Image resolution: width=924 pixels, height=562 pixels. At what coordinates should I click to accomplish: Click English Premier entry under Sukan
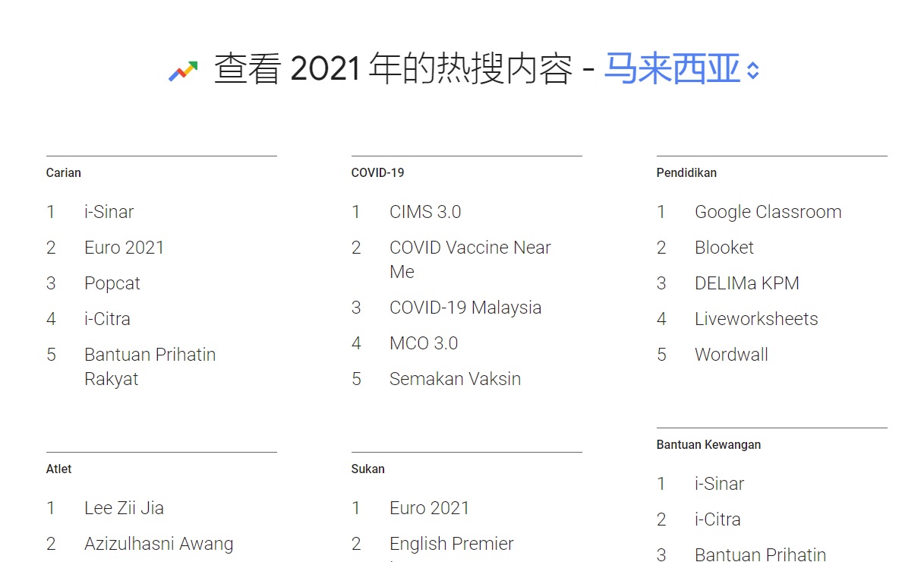click(x=452, y=543)
